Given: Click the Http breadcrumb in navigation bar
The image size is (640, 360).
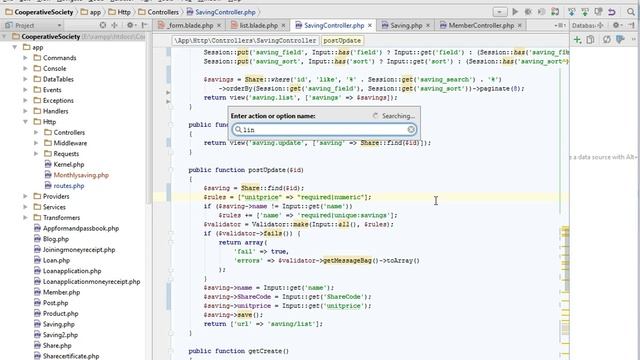Looking at the screenshot, I should pos(120,12).
